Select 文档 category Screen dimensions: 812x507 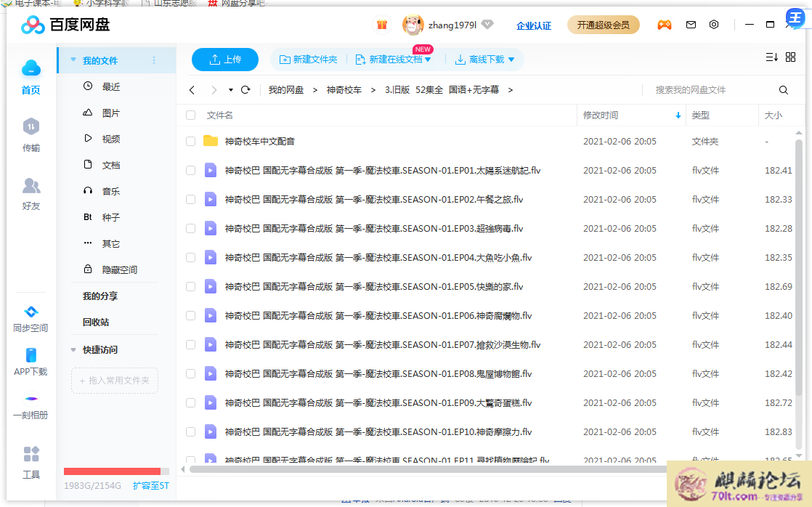point(111,165)
